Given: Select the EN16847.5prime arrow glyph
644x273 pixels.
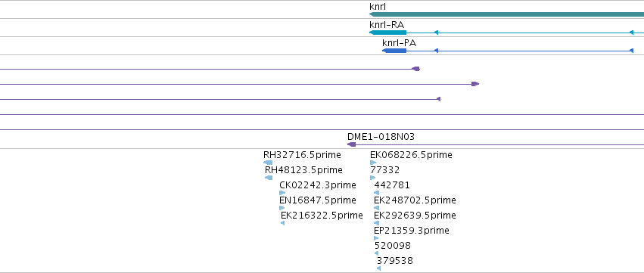Looking at the screenshot, I should 282,208.
